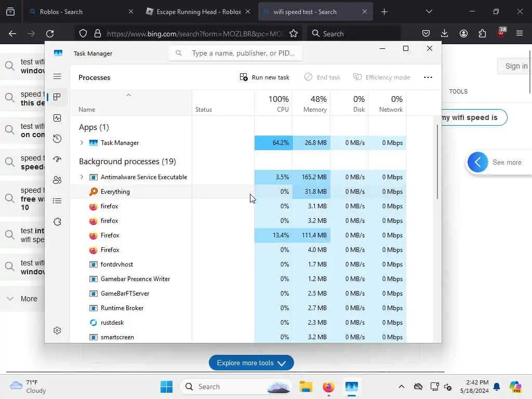Select GameBarFTServer process row
Screen dimensions: 532x399
238,294
